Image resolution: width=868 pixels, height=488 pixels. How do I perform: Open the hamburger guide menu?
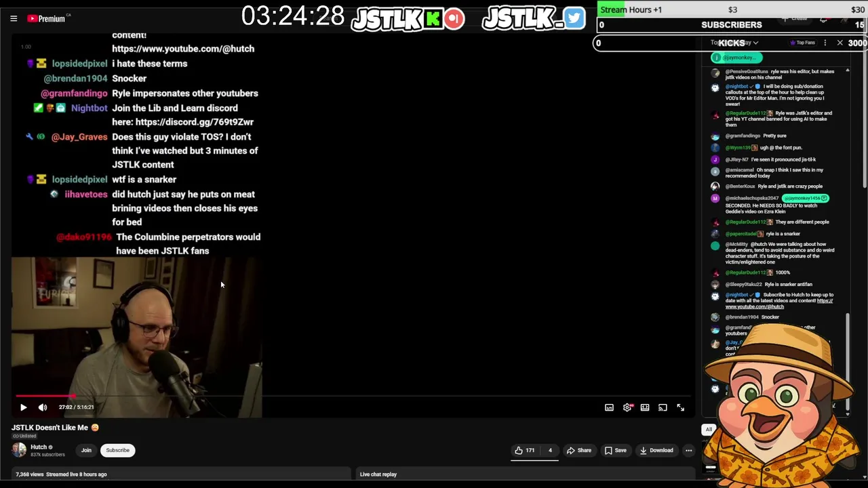(14, 18)
